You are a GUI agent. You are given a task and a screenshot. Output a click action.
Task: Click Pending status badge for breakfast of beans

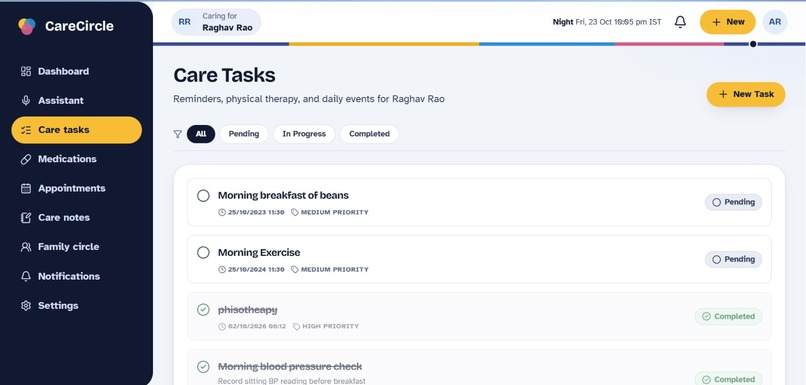(733, 203)
